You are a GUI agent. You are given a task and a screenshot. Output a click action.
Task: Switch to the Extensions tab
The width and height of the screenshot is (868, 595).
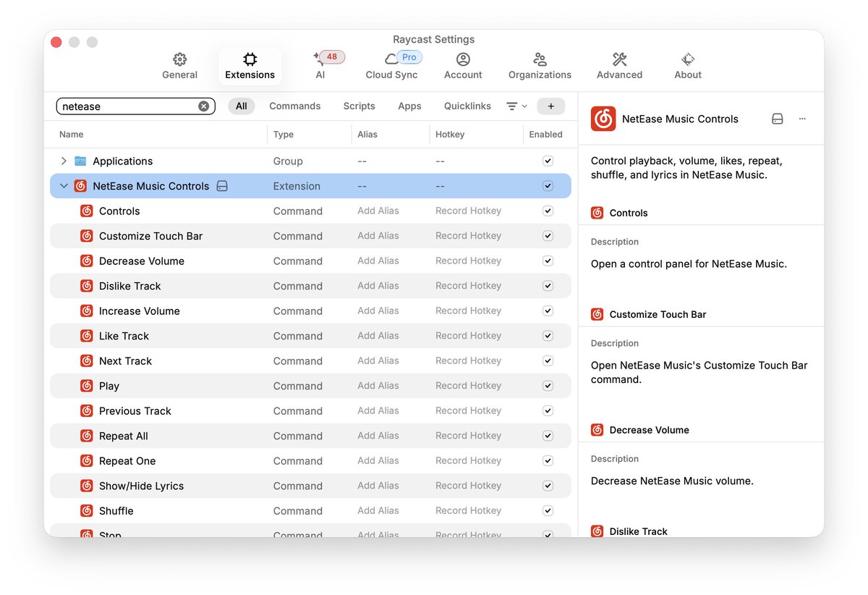click(x=250, y=66)
